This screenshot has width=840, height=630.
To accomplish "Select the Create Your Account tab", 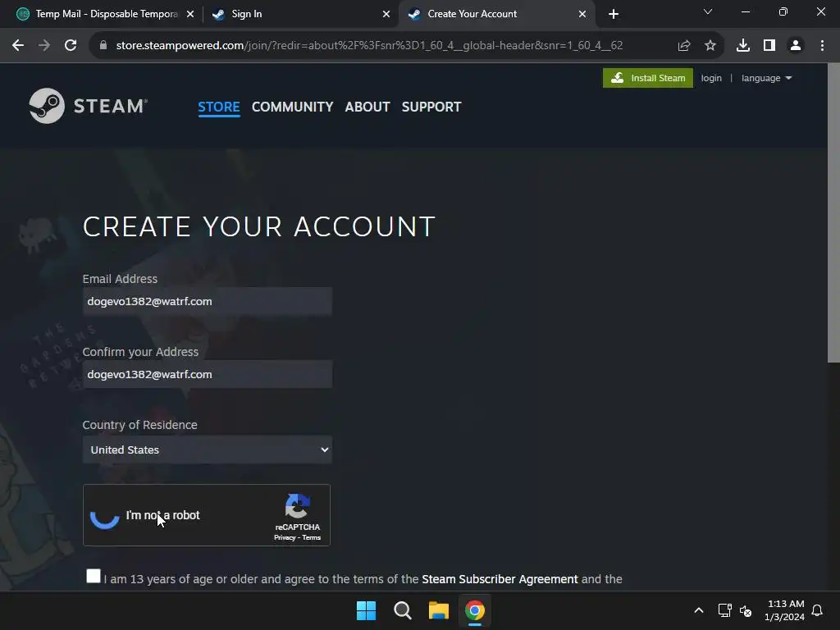I will point(496,14).
